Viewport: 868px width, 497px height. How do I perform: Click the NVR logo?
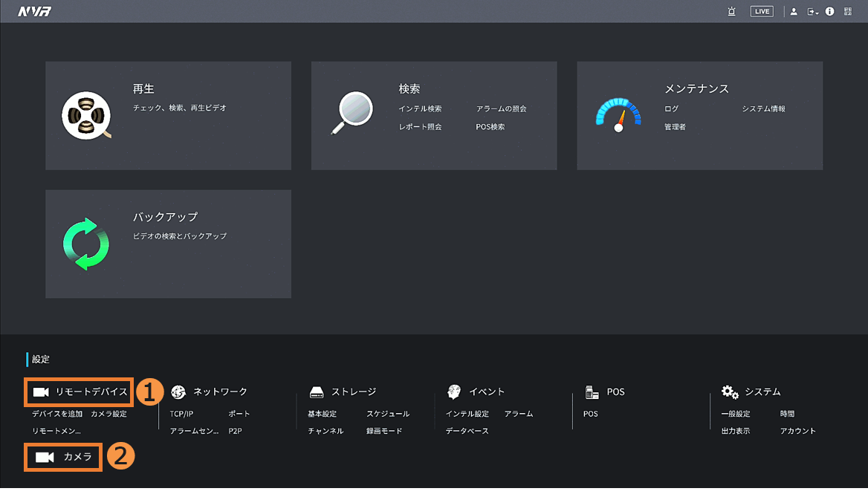click(x=34, y=12)
